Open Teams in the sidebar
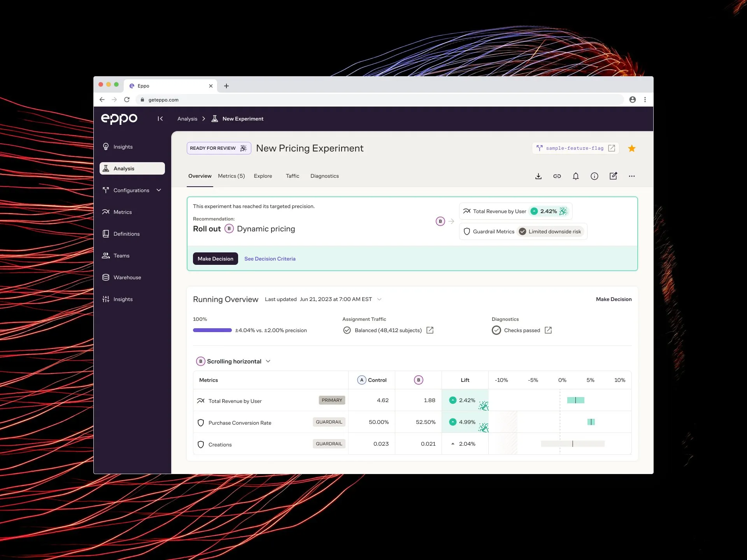Viewport: 747px width, 560px height. click(132, 255)
